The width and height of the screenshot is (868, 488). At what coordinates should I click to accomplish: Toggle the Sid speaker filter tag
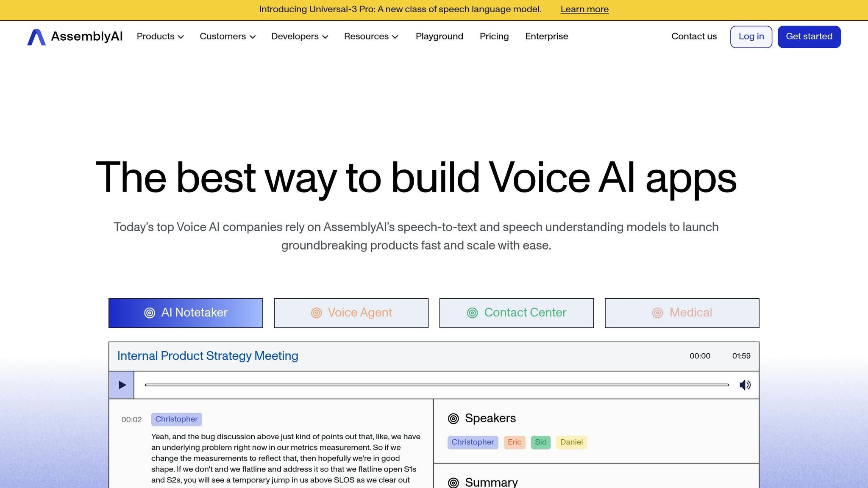[x=540, y=442]
